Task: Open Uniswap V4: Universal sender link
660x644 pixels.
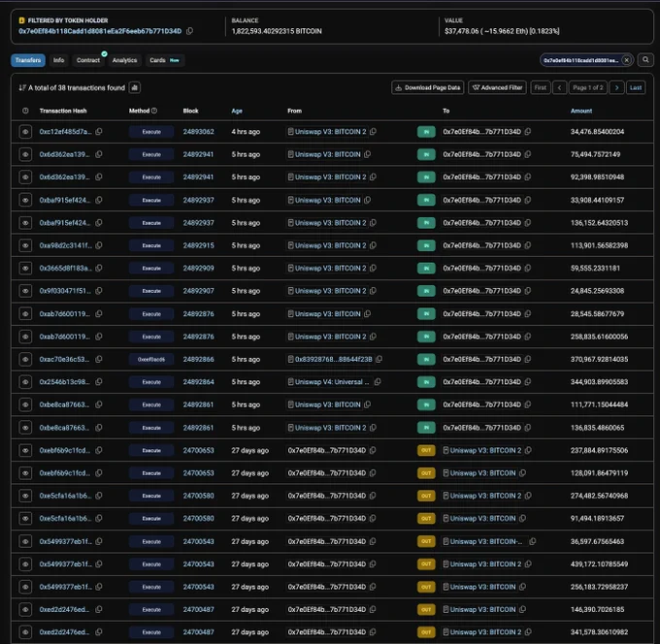Action: (332, 382)
